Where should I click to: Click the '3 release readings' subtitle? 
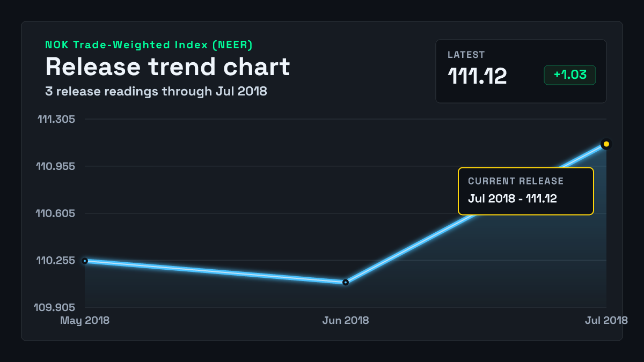coord(156,91)
